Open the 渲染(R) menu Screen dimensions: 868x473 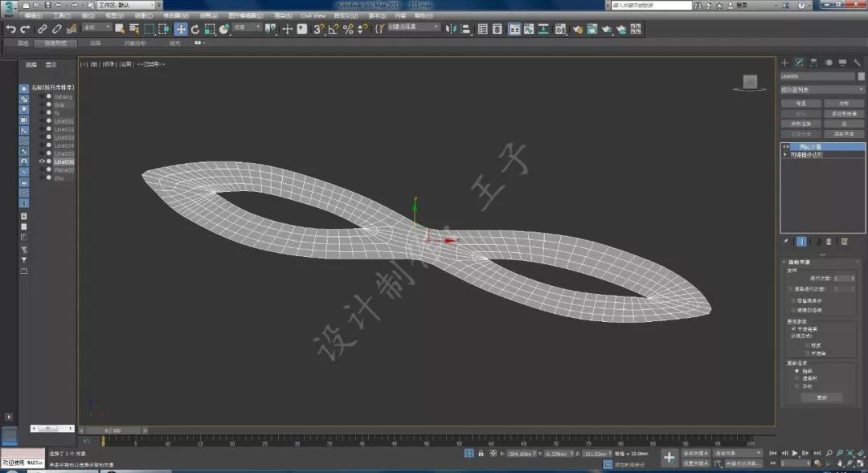[283, 15]
